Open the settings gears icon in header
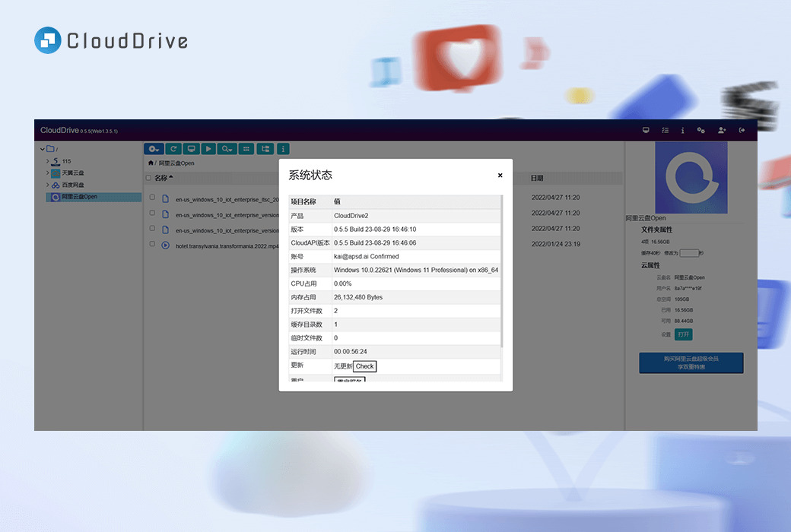791x532 pixels. (701, 131)
